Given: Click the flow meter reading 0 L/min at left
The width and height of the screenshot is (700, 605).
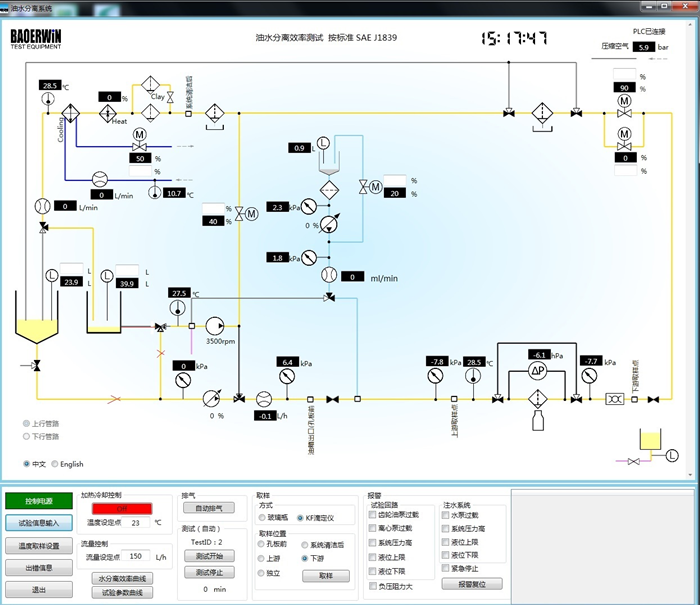Looking at the screenshot, I should tap(42, 206).
